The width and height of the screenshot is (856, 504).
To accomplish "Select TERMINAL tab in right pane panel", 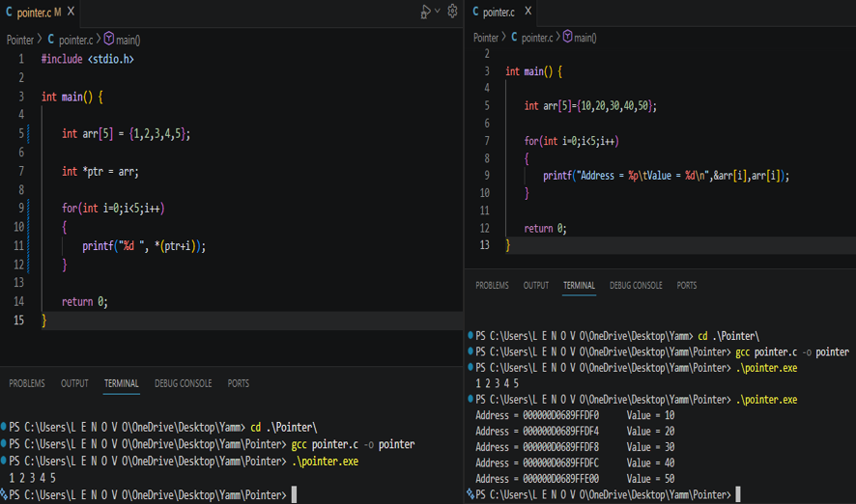I will coord(580,285).
